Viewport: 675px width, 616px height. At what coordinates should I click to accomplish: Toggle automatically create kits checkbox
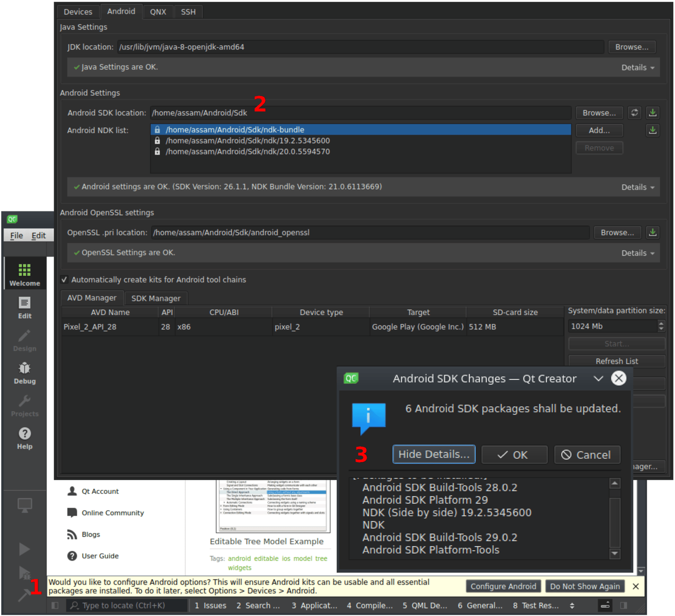click(x=64, y=280)
